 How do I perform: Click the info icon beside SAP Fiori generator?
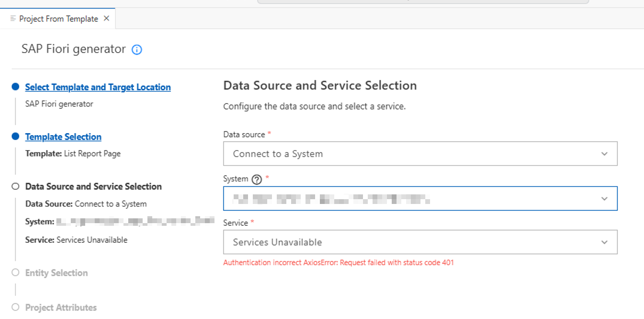tap(137, 50)
